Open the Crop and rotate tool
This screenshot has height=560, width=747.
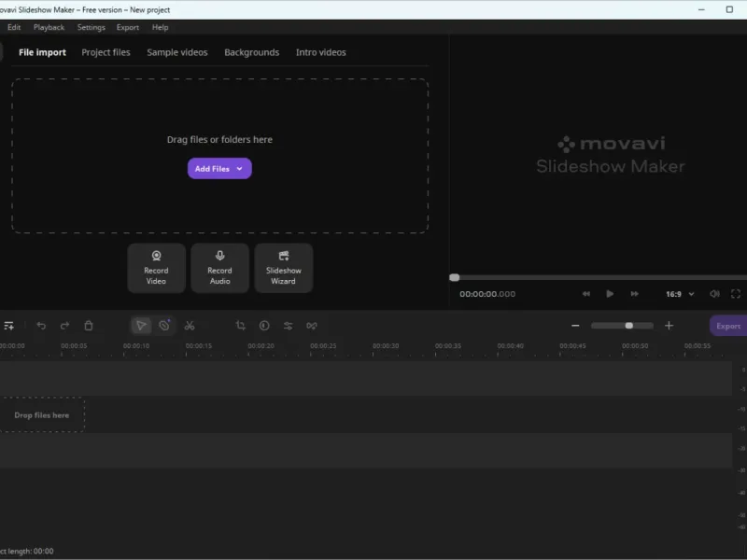pos(241,326)
